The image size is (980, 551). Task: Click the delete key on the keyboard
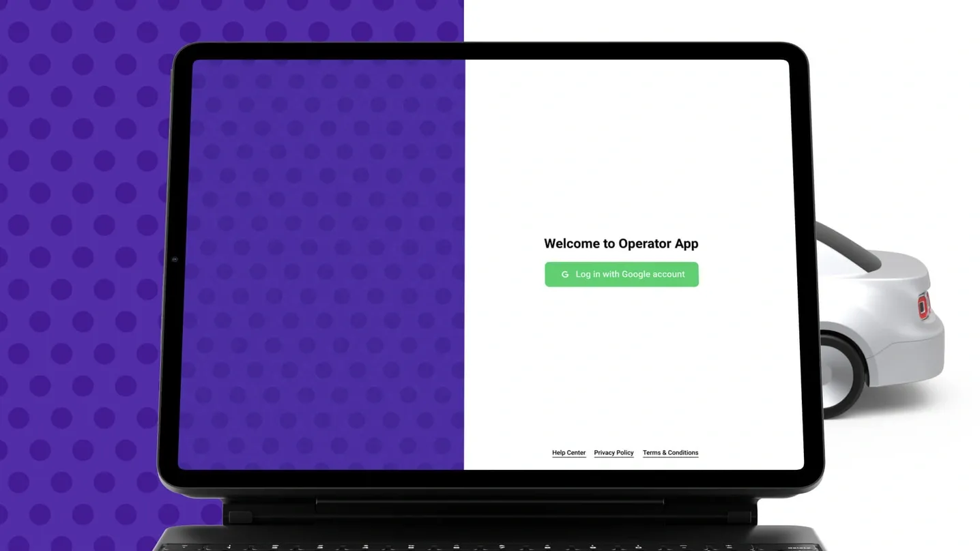click(x=798, y=547)
